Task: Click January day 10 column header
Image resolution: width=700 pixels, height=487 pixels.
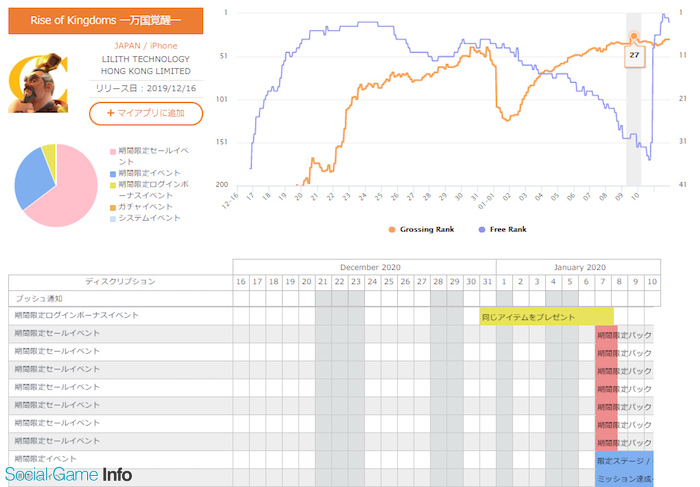Action: click(652, 282)
